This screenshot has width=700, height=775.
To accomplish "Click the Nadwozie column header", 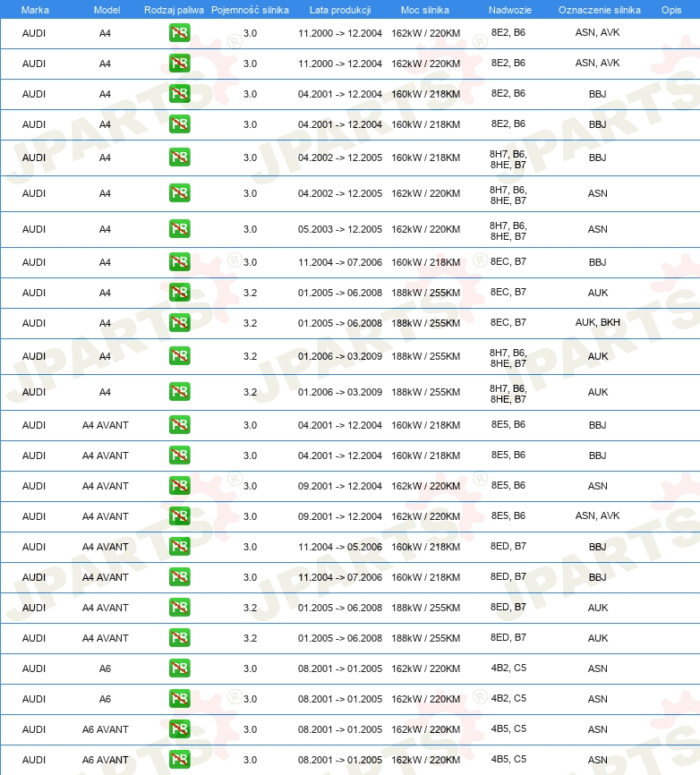I will coord(510,10).
